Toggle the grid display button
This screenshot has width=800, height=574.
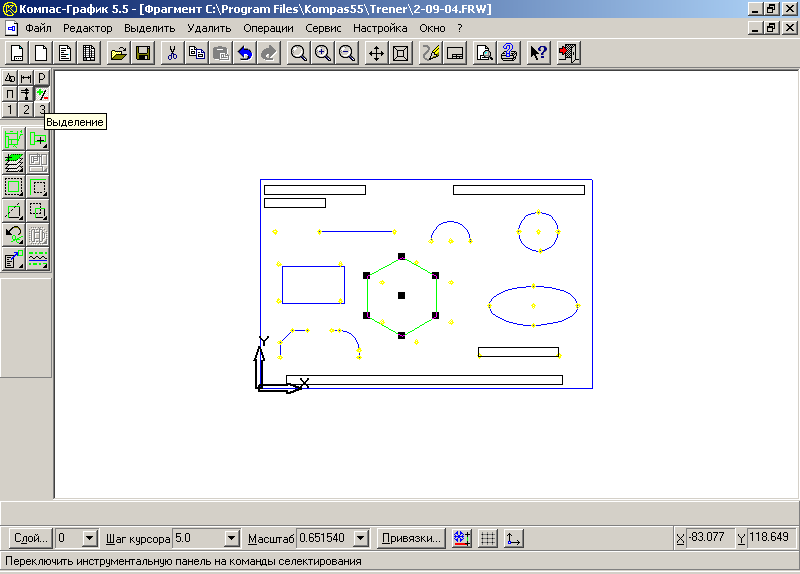point(488,538)
